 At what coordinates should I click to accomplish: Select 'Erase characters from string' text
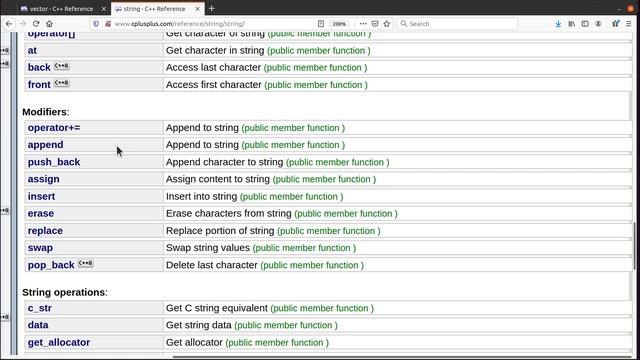point(229,213)
